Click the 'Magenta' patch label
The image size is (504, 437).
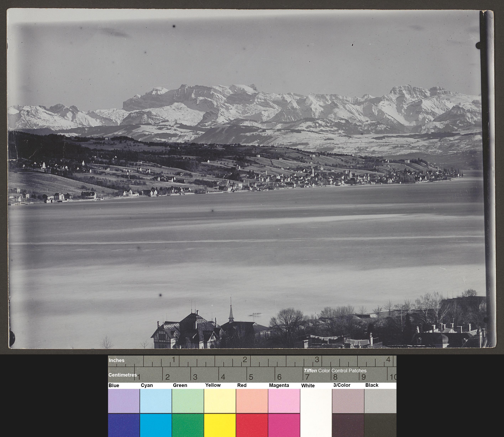coord(279,385)
